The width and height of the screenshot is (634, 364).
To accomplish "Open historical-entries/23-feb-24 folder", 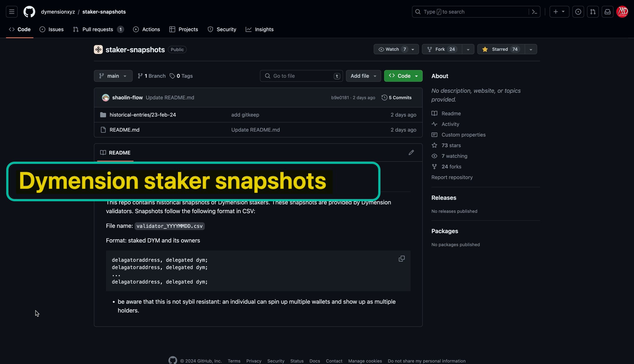I will point(143,115).
